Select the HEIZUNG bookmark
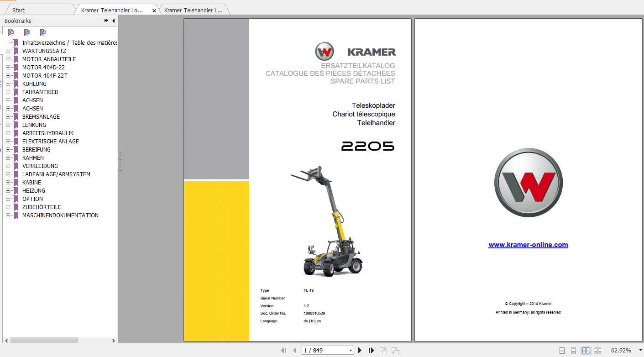Screen dimensions: 644x357 (x=34, y=191)
